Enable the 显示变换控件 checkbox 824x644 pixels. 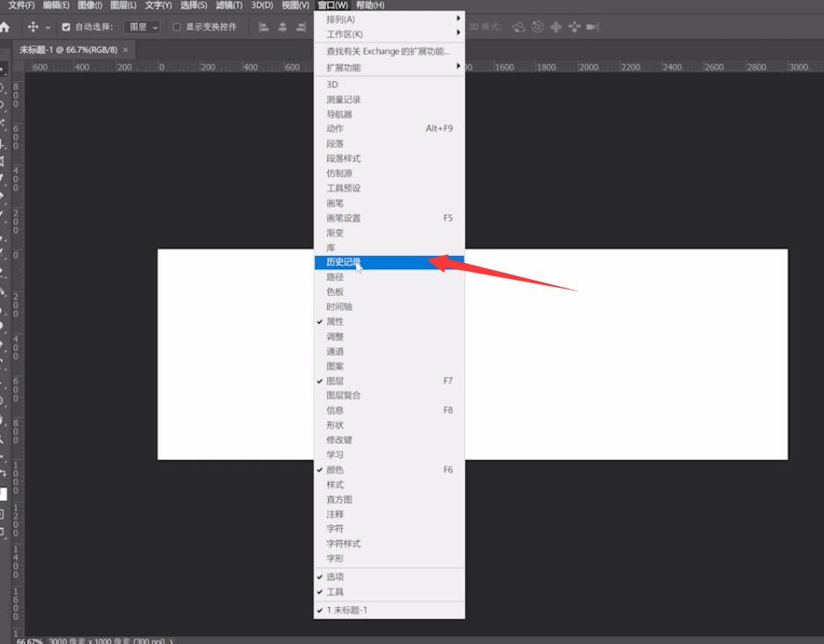pyautogui.click(x=177, y=26)
